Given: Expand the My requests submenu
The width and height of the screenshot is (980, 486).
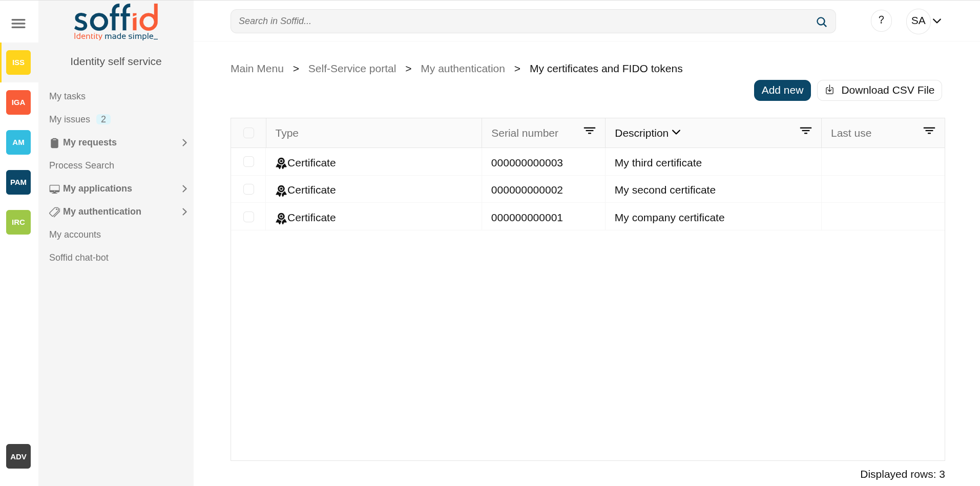Looking at the screenshot, I should pyautogui.click(x=184, y=143).
